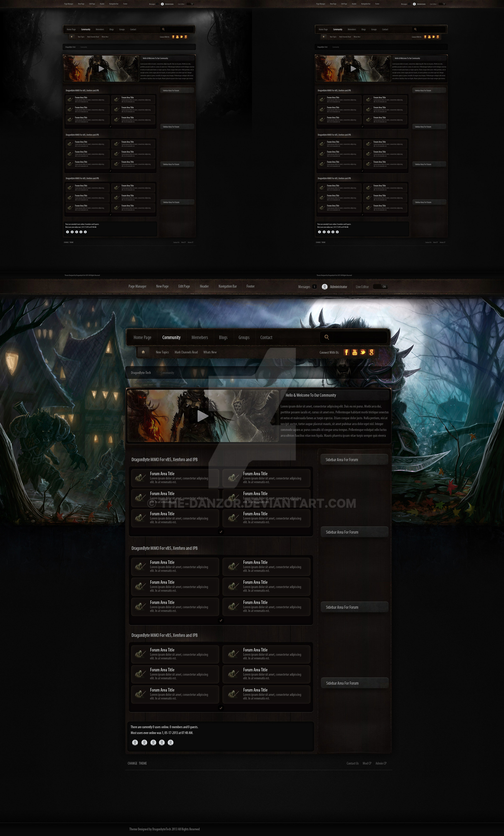Open the Facebook icon in large mockup
504x836 pixels.
[x=346, y=352]
